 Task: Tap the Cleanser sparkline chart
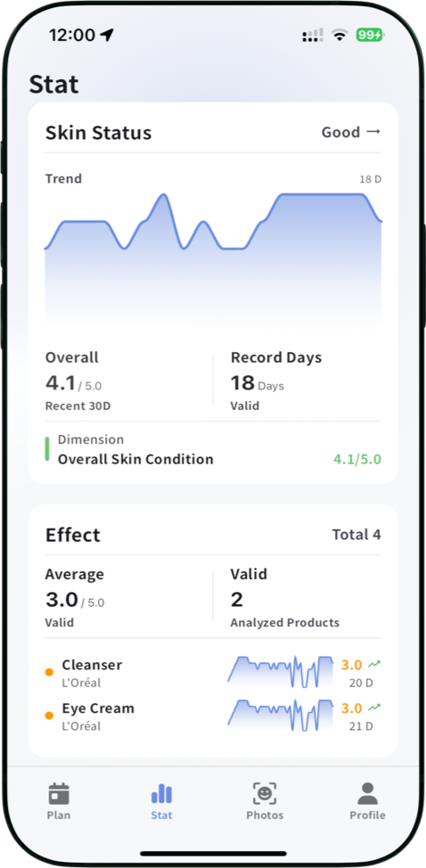pos(281,671)
